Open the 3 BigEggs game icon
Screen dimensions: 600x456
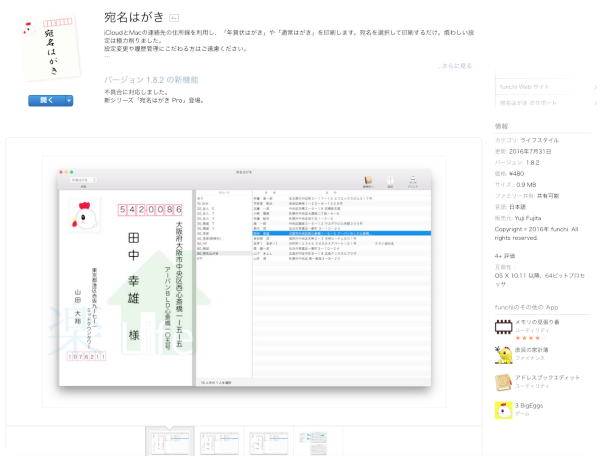tap(503, 410)
